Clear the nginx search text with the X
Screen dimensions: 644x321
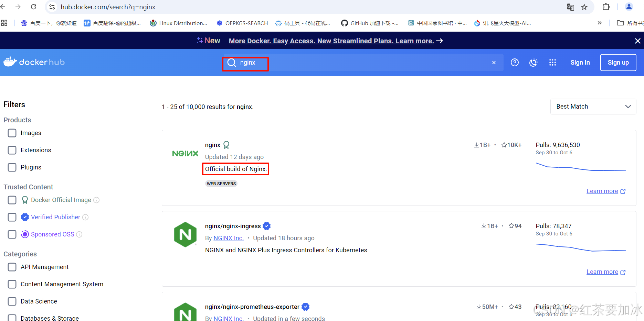pyautogui.click(x=494, y=63)
